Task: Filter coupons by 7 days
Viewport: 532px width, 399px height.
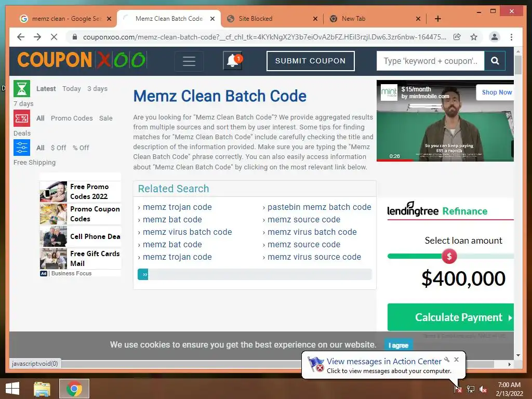Action: click(x=23, y=103)
